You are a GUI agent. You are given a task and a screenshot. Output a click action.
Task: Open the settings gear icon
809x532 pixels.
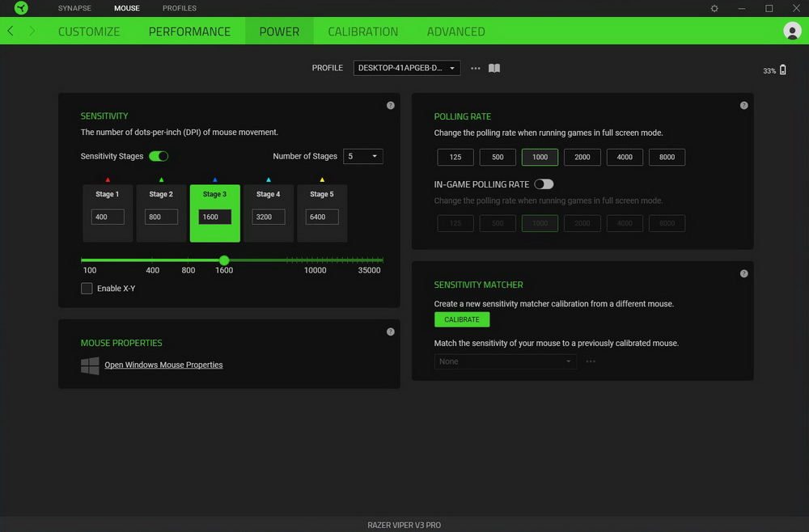tap(714, 8)
